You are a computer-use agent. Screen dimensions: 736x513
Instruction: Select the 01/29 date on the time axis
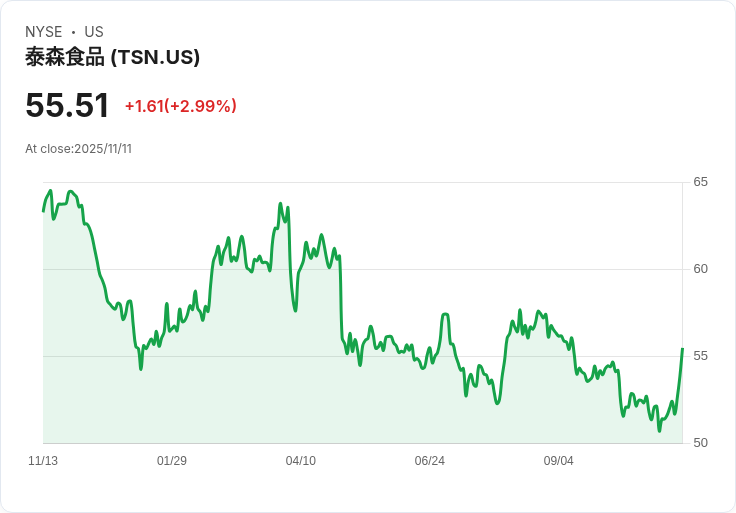pos(172,461)
